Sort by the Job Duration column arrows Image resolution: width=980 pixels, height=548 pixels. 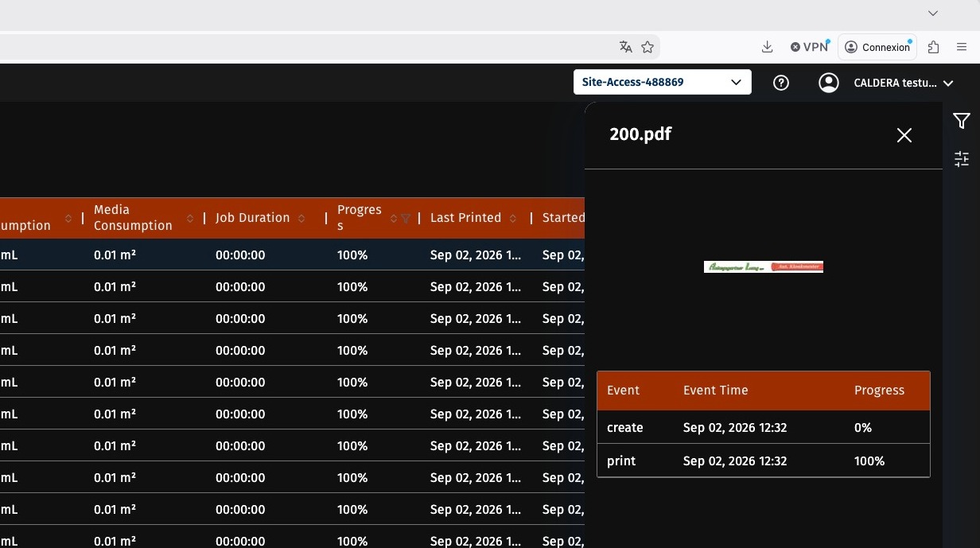[301, 218]
